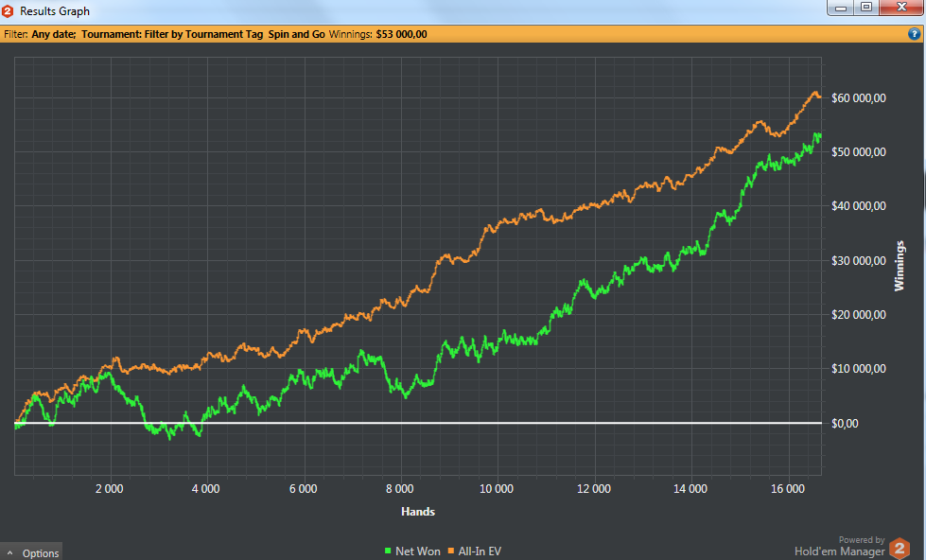This screenshot has height=560, width=926.
Task: Click the 14 000 hands axis tick
Action: (690, 488)
